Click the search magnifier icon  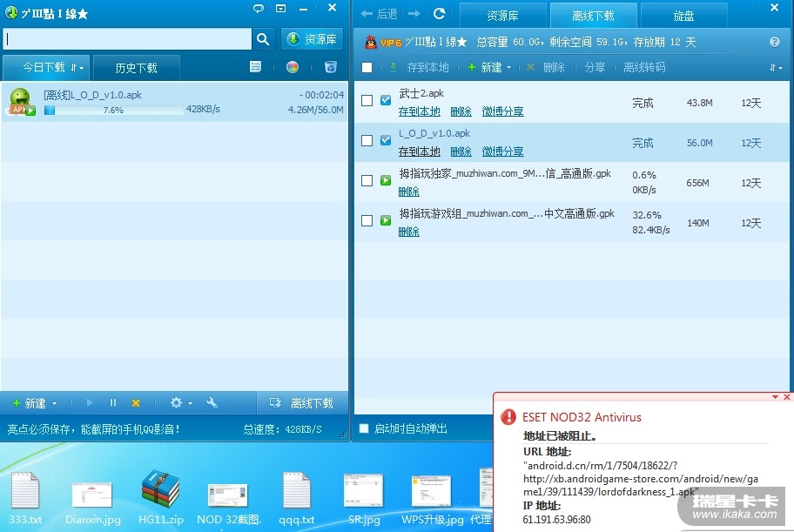262,39
